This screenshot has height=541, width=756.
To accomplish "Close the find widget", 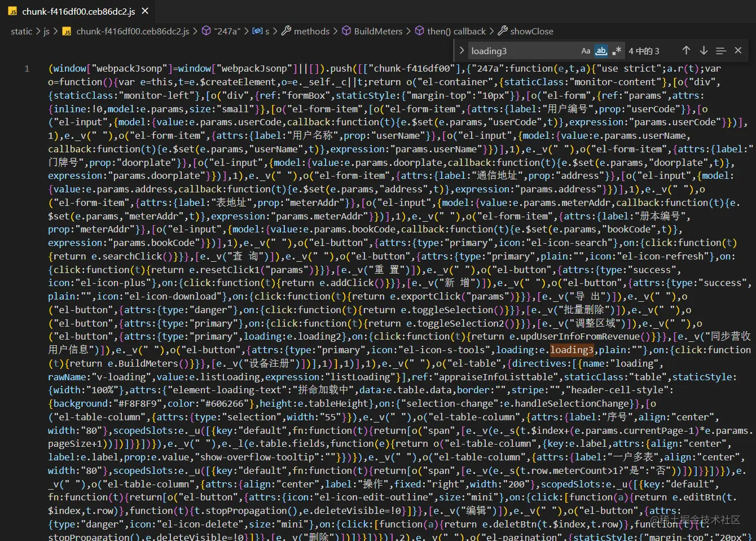I will pyautogui.click(x=738, y=50).
